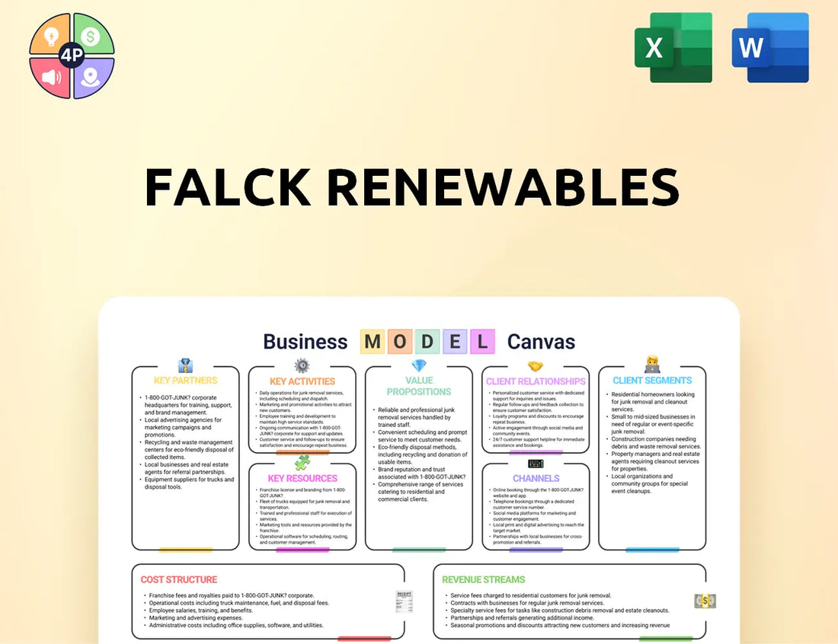Image resolution: width=838 pixels, height=644 pixels.
Task: Click 'Service fees charged to residential customers' bullet
Action: [x=530, y=595]
